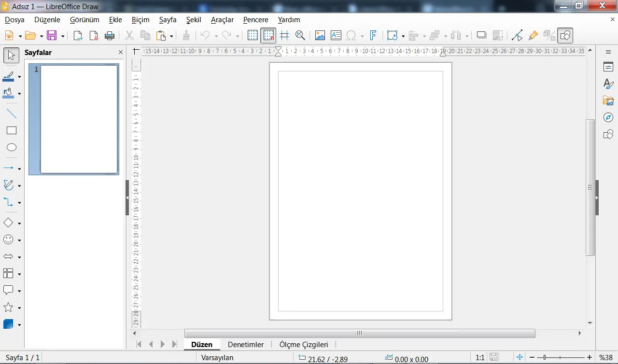This screenshot has height=364, width=618.
Task: Select the Flowchart shapes tool
Action: coord(9,274)
